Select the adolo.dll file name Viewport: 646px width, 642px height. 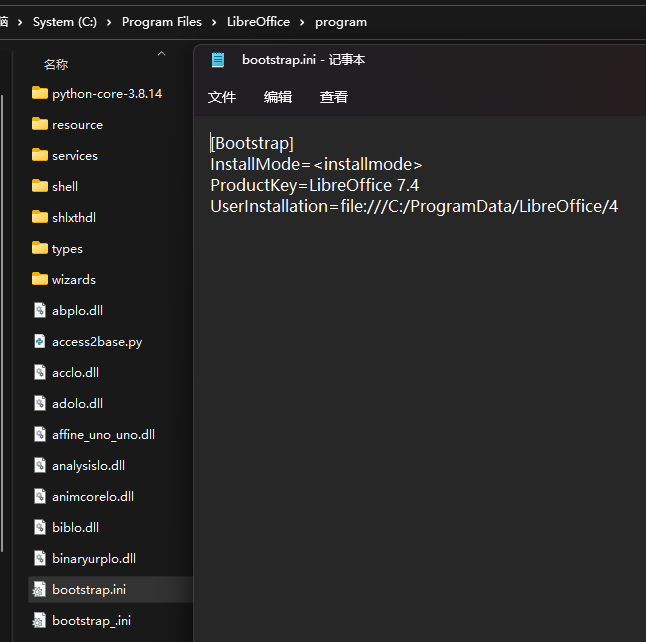coord(77,403)
